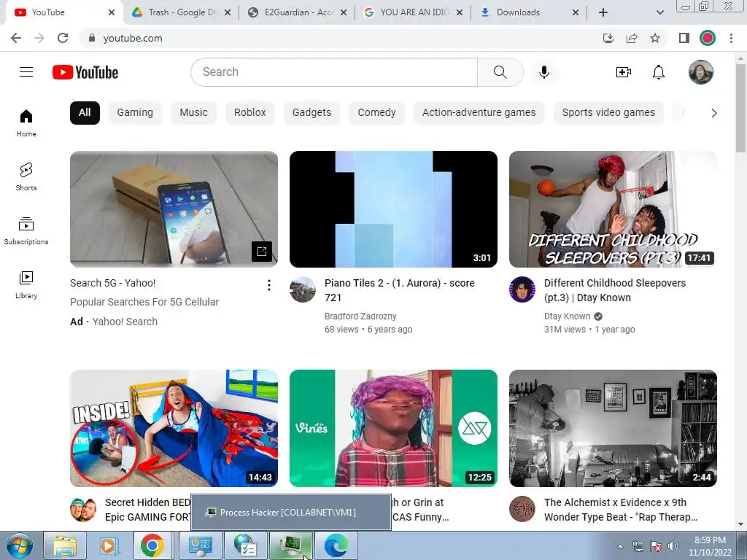
Task: Click the YouTube search input field
Action: [x=334, y=72]
